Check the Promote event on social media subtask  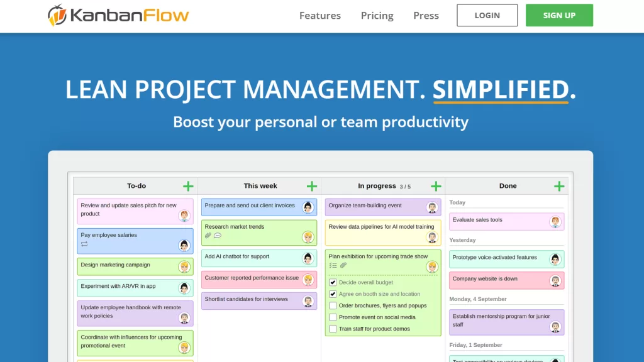[x=332, y=317]
